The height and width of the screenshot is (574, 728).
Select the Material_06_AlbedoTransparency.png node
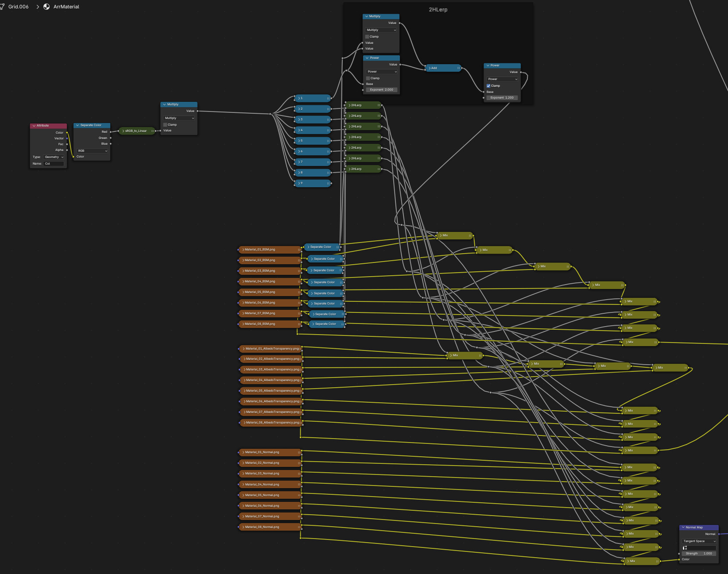[271, 401]
